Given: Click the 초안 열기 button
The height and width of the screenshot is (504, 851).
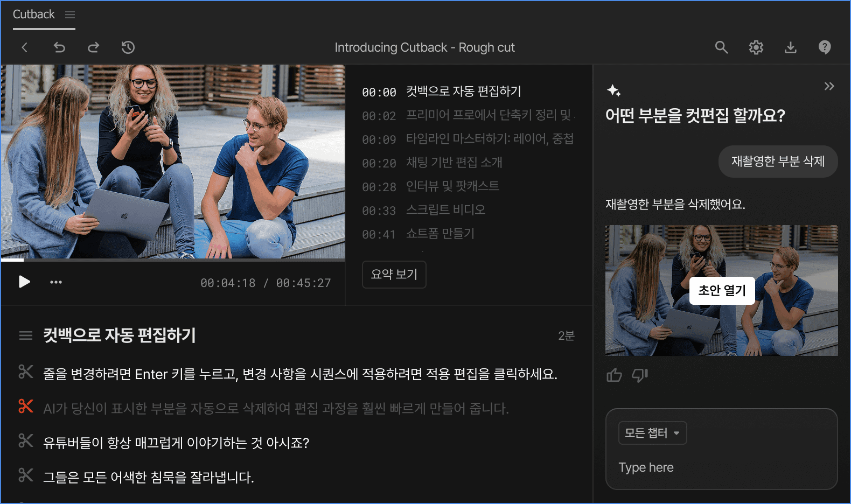Looking at the screenshot, I should coord(722,290).
